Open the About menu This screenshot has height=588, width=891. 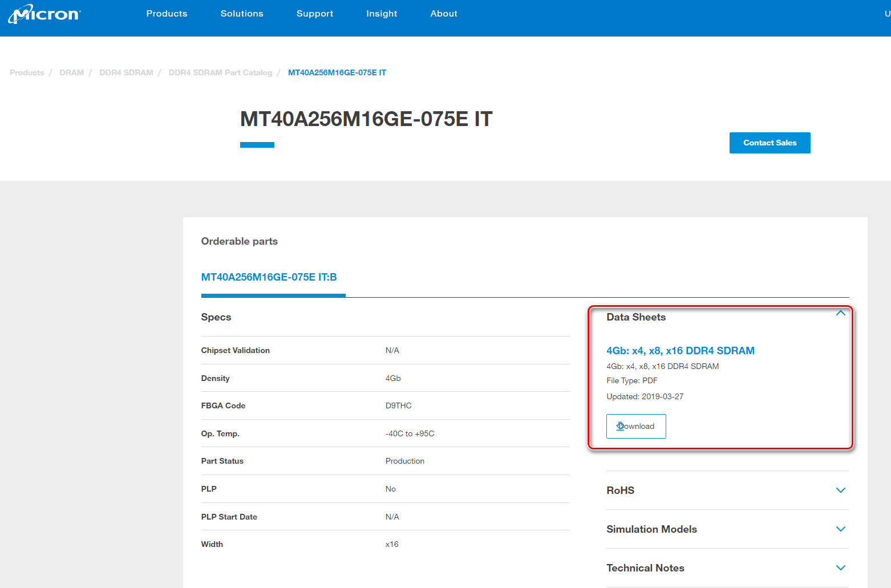[444, 13]
